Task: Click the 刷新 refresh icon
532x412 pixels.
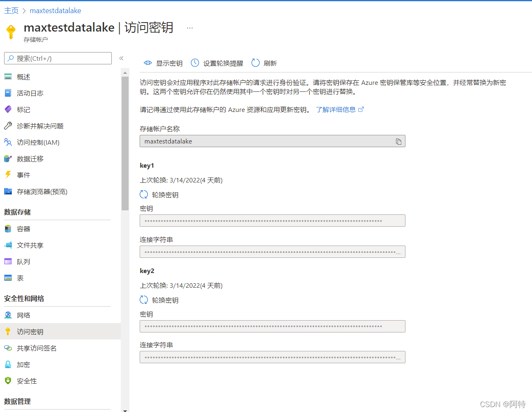Action: tap(256, 63)
